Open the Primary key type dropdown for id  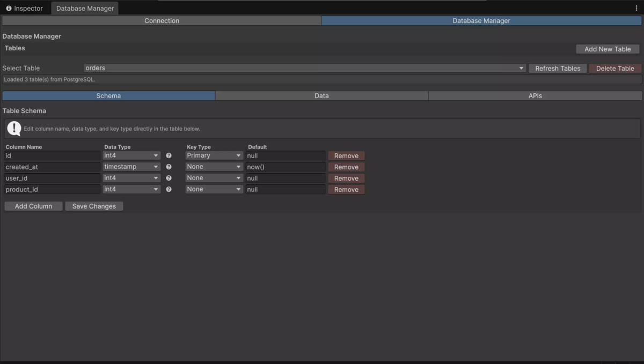pos(214,155)
